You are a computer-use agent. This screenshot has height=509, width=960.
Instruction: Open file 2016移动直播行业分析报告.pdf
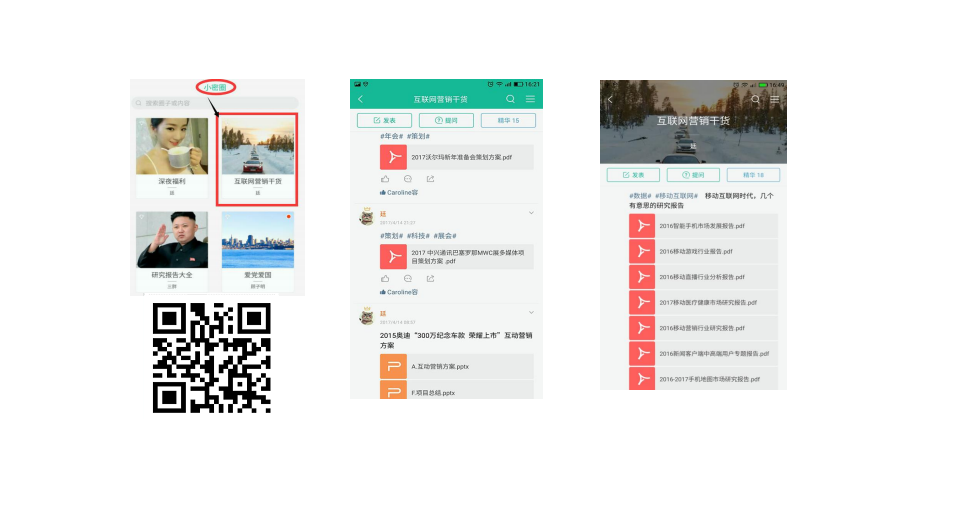click(703, 277)
